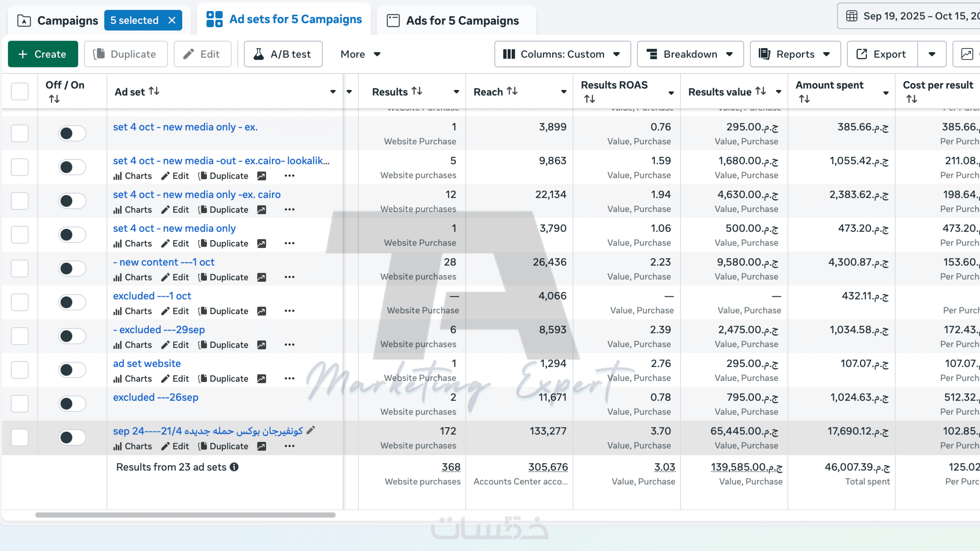The image size is (980, 551).
Task: View Charts for '- excluded ---29sep' row
Action: tap(132, 345)
